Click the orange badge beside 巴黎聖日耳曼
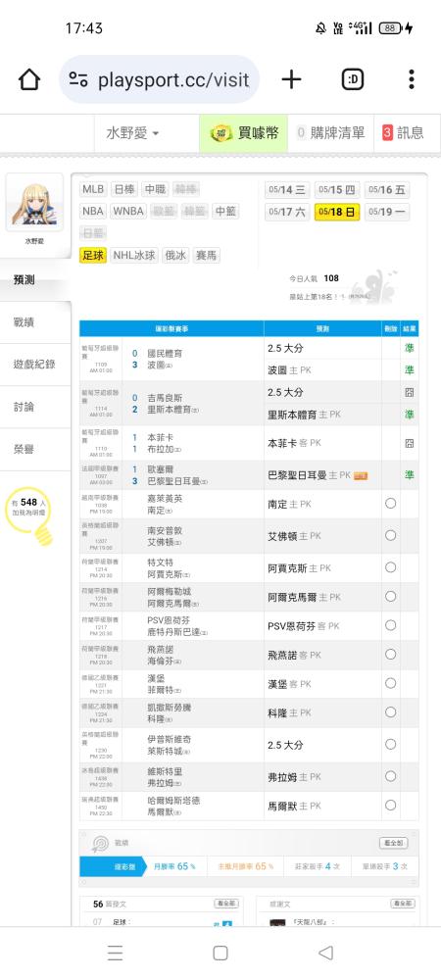441x980 pixels. (x=361, y=476)
